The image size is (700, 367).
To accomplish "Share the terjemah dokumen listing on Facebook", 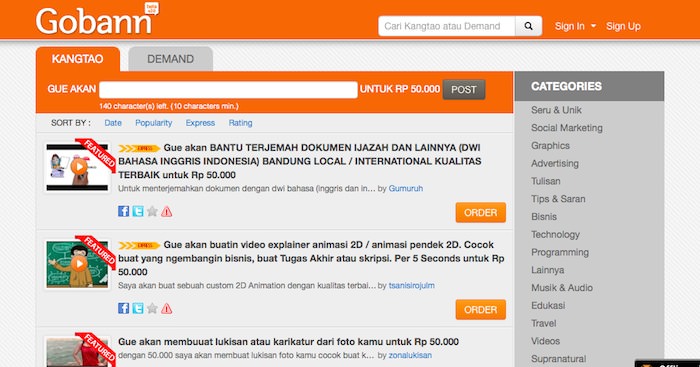I will pos(124,211).
